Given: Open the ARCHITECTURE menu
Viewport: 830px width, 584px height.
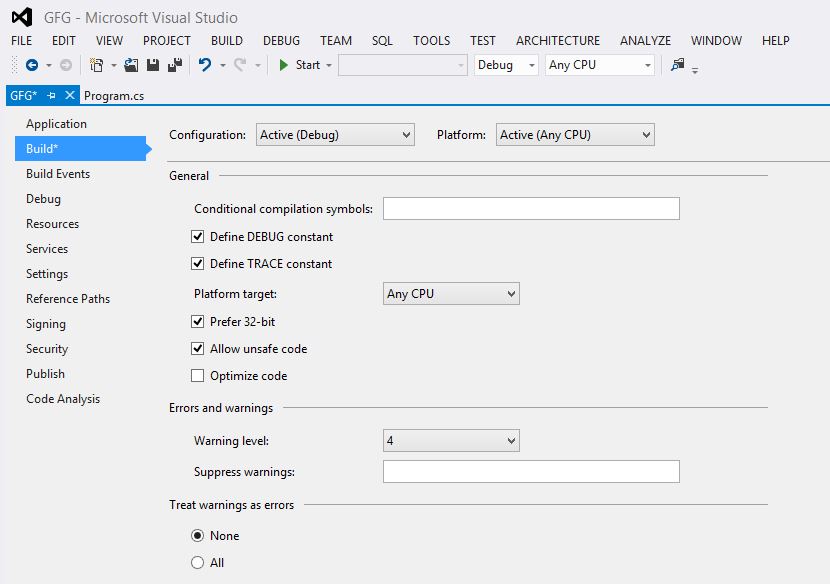Looking at the screenshot, I should [x=558, y=41].
